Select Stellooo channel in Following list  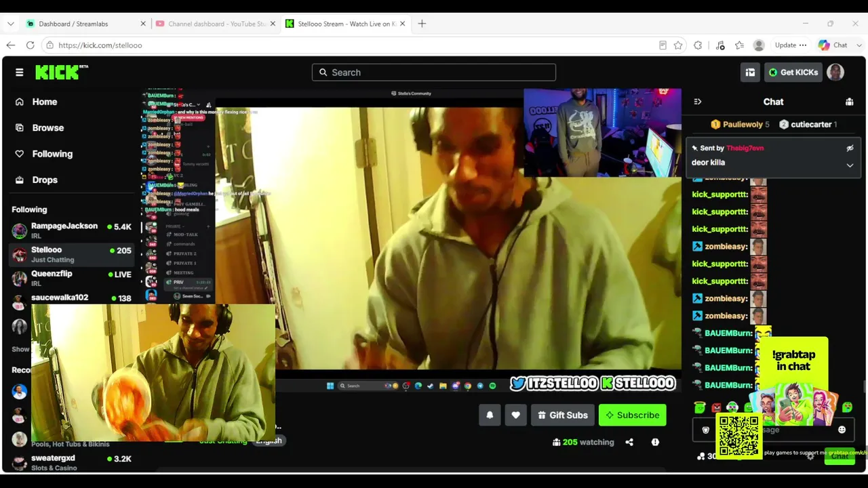(72, 254)
